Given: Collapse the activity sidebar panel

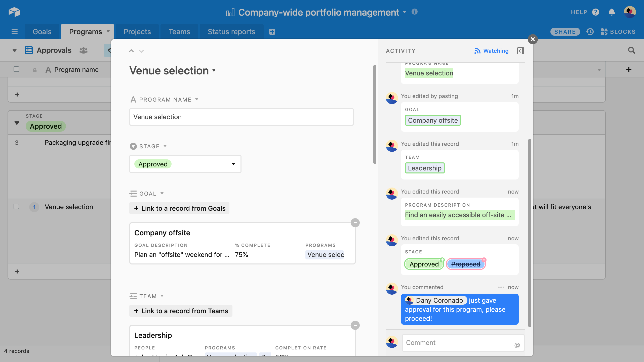Looking at the screenshot, I should tap(520, 51).
